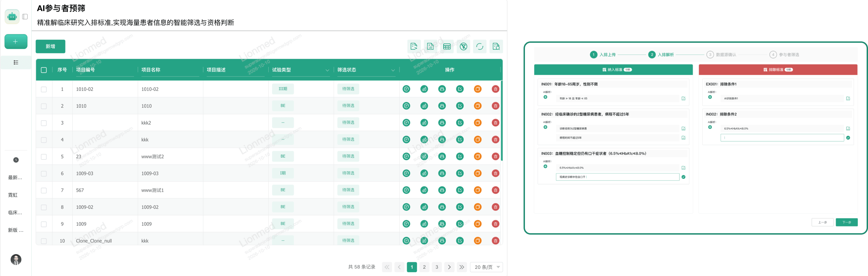This screenshot has height=276, width=868.
Task: Click the refresh icon in the toolbar
Action: [x=479, y=47]
